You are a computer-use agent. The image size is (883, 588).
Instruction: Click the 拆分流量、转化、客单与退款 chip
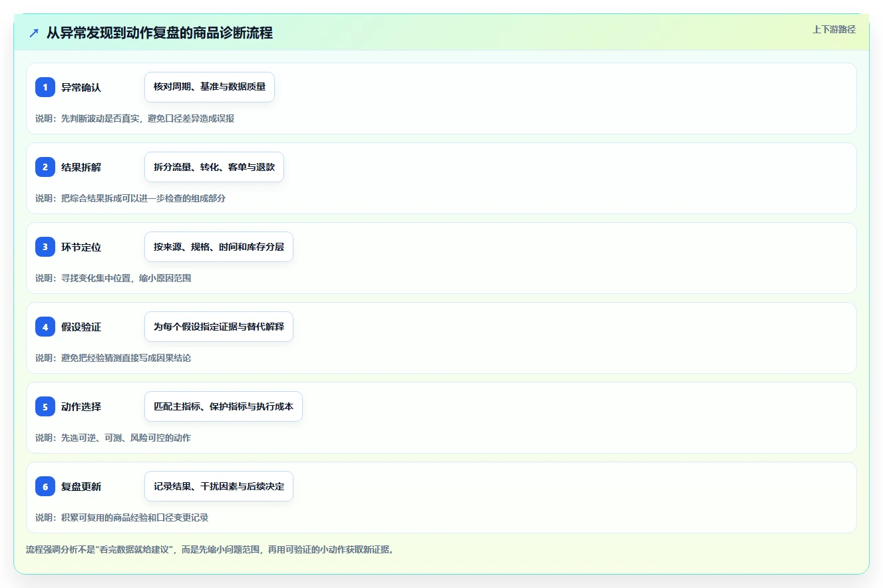click(214, 167)
